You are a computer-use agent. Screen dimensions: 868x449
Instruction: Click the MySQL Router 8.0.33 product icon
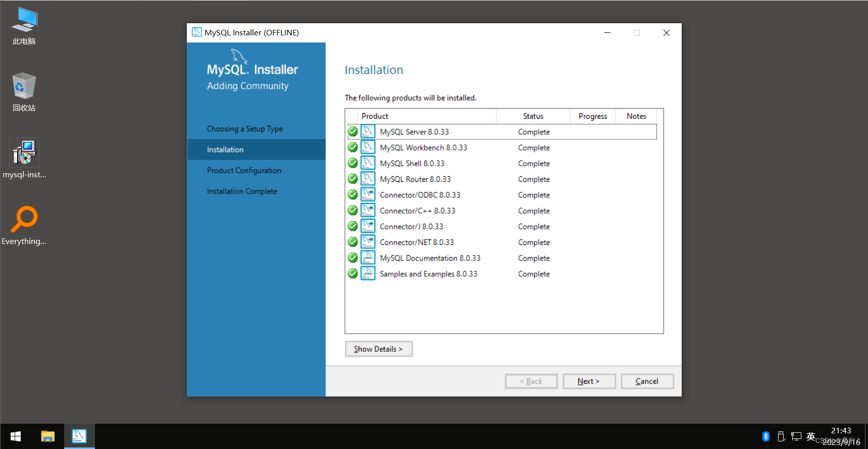pyautogui.click(x=368, y=179)
